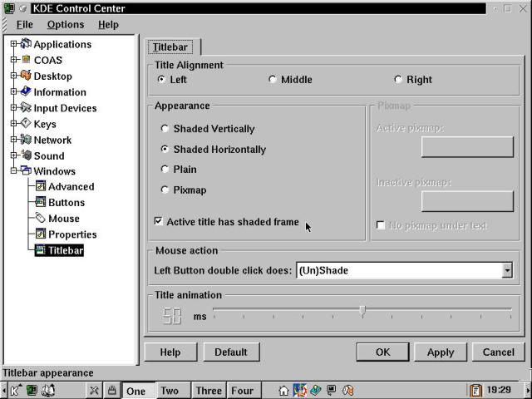
Task: Click the home folder icon in taskbar
Action: click(284, 390)
